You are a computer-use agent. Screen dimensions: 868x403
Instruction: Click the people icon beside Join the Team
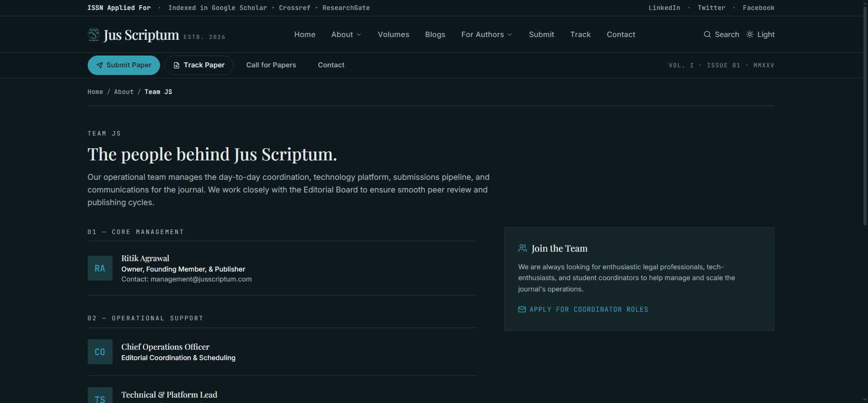pyautogui.click(x=522, y=248)
